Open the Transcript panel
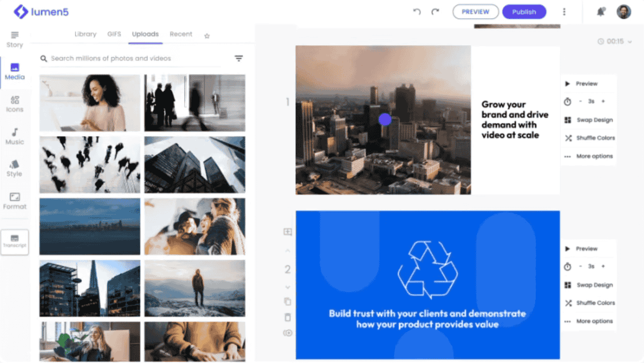This screenshot has height=363, width=644. [x=14, y=242]
